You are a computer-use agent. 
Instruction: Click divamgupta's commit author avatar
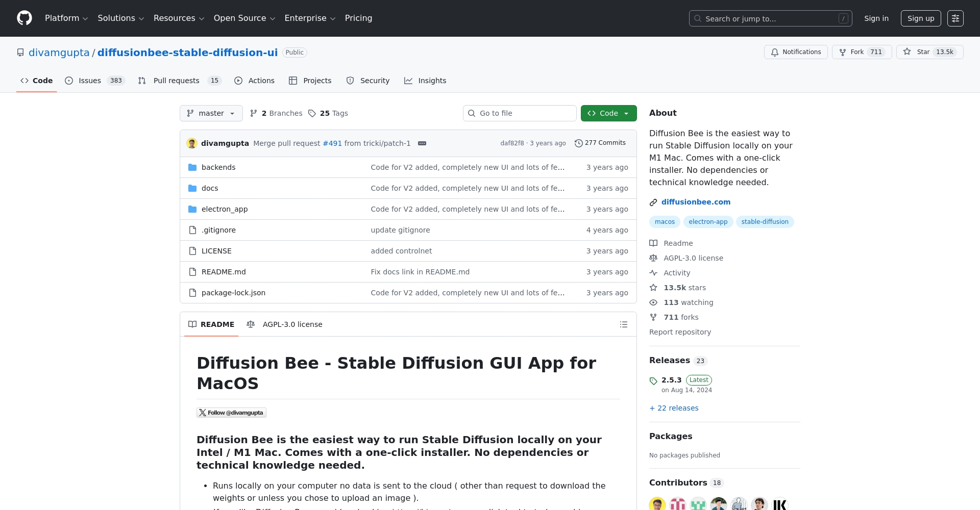pos(192,143)
